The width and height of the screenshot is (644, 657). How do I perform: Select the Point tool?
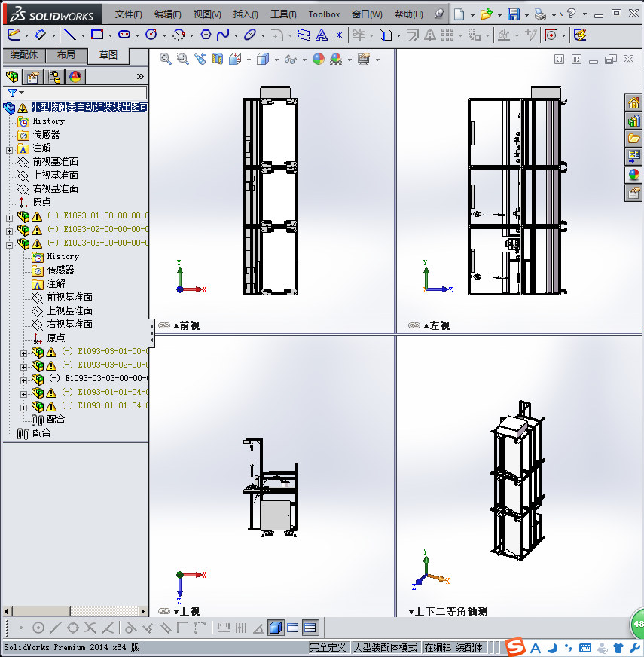click(339, 35)
